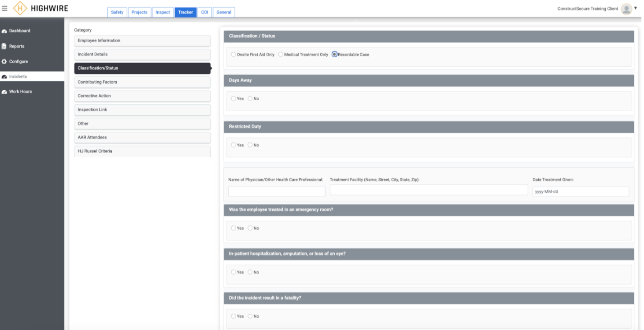This screenshot has height=330, width=644.
Task: Click ConstructSecure Training Client account name
Action: click(x=588, y=9)
